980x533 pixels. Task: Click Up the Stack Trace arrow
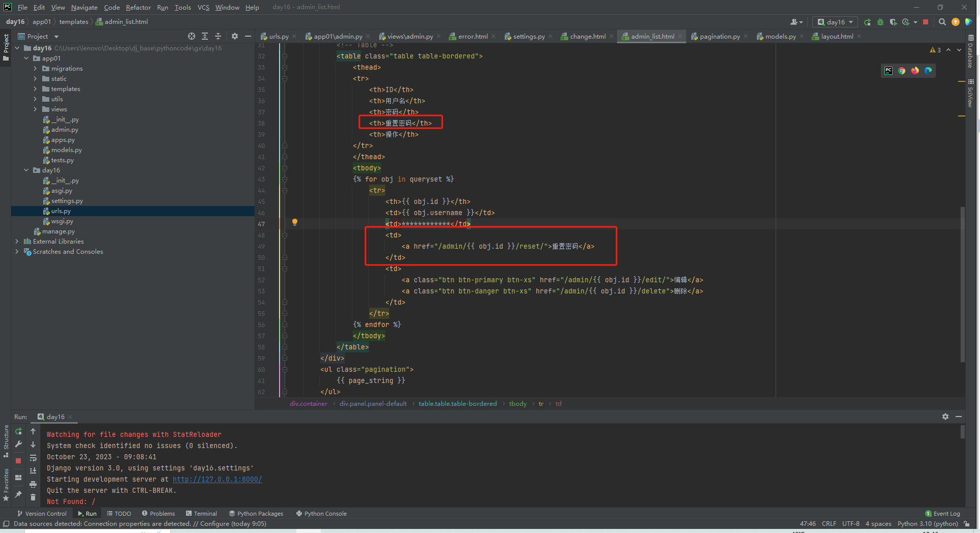pos(33,431)
